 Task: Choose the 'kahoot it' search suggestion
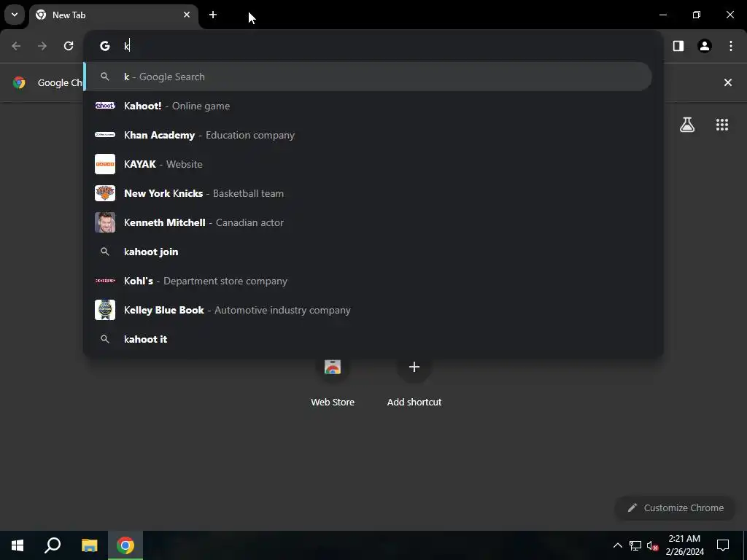(373, 339)
